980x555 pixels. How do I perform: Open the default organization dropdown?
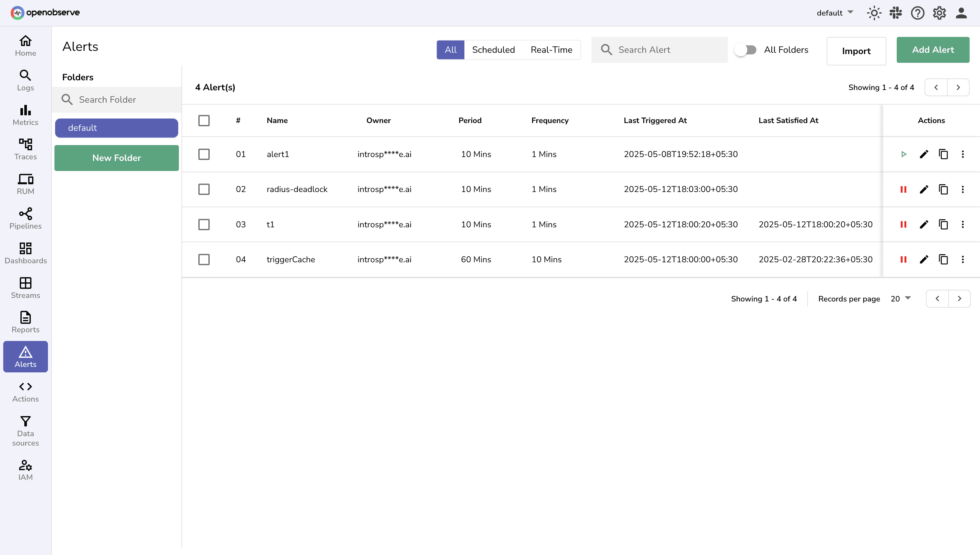(835, 13)
